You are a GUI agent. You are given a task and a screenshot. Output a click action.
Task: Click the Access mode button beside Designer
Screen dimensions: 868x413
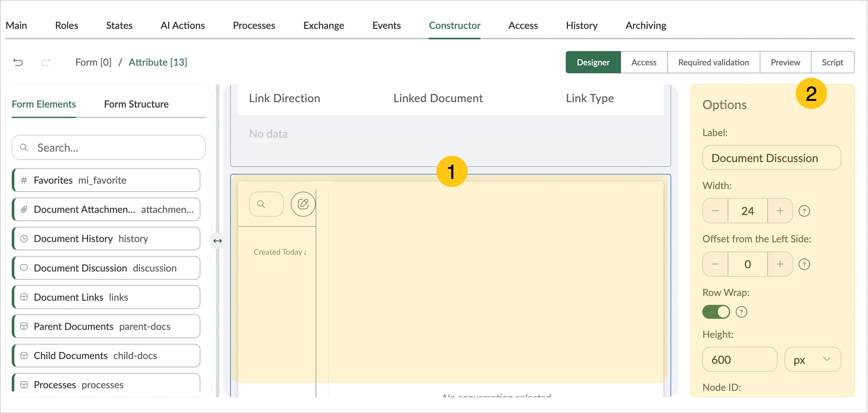tap(644, 62)
